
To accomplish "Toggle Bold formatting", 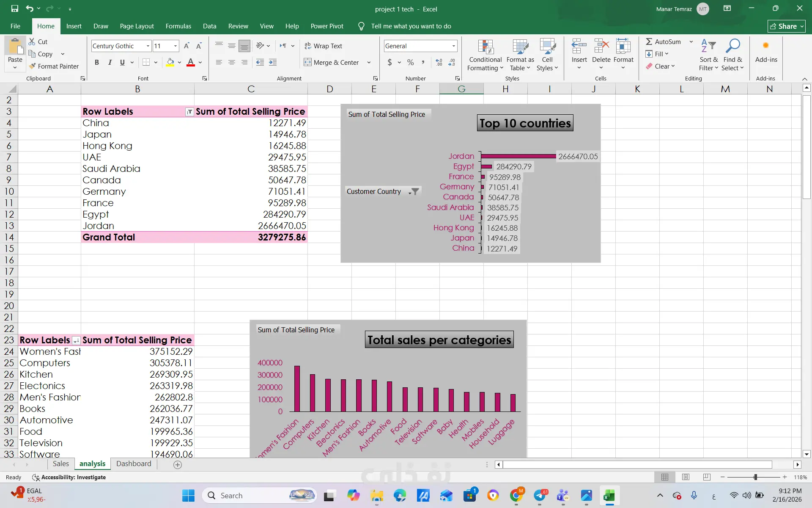I will [97, 62].
